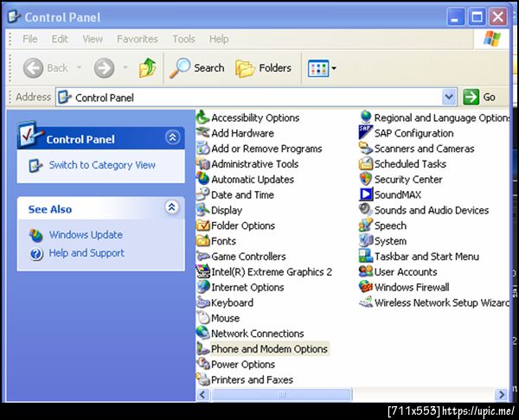The height and width of the screenshot is (420, 519).
Task: Open the File menu
Action: 29,39
